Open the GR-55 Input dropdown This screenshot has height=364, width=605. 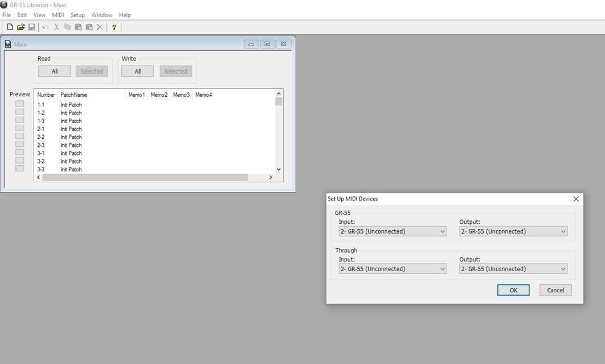[x=393, y=231]
